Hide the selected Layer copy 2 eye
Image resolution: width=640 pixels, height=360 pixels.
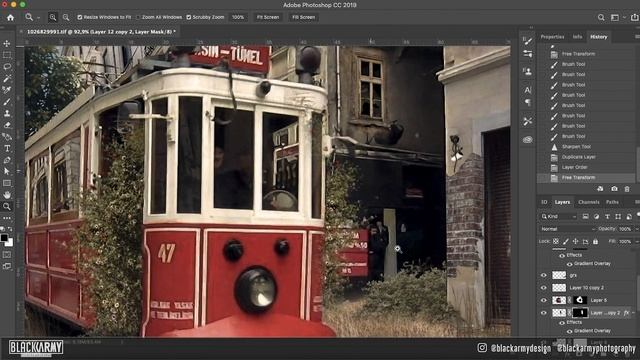[x=544, y=313]
